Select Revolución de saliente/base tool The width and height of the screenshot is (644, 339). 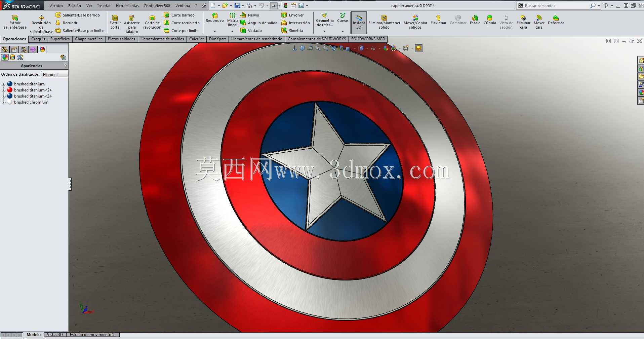41,24
